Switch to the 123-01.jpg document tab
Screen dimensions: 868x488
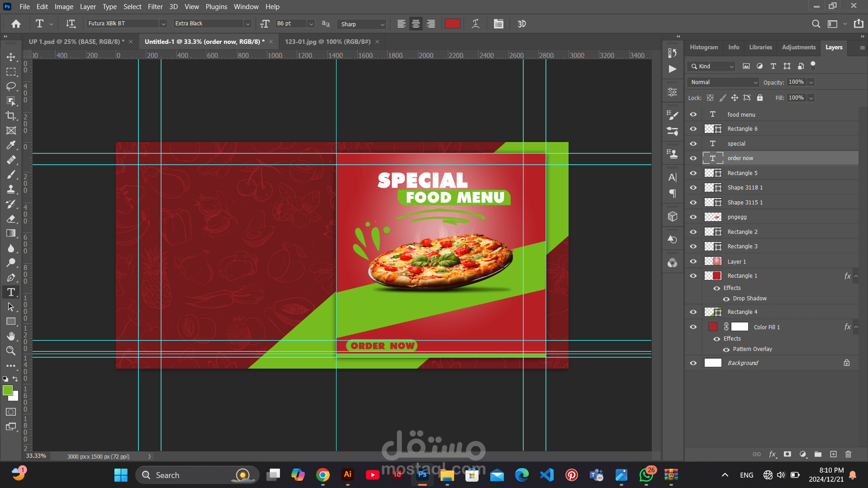(x=327, y=42)
